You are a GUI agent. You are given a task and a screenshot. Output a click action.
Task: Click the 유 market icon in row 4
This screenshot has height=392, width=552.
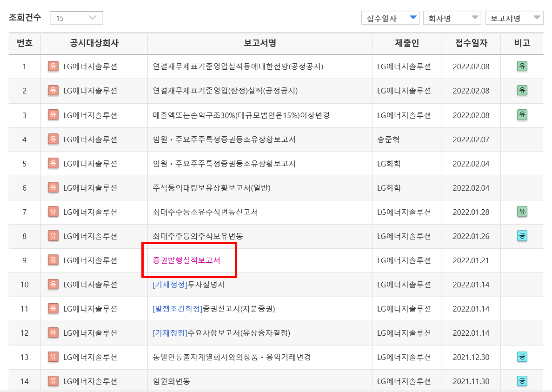tap(53, 139)
